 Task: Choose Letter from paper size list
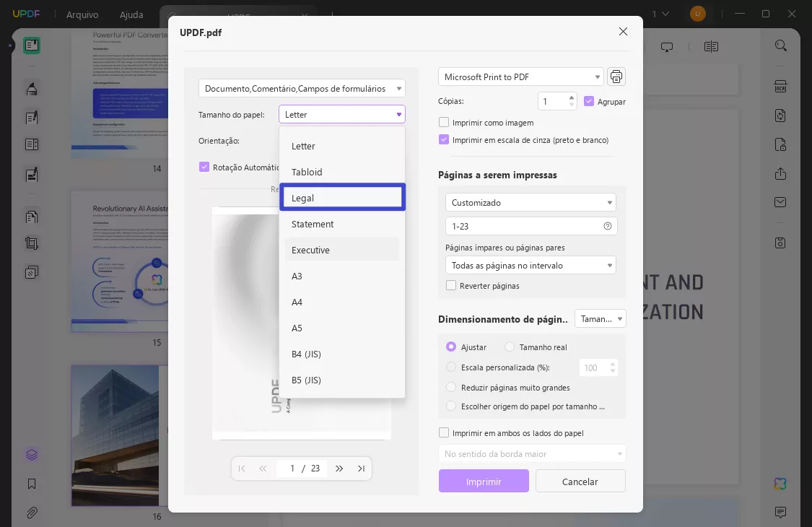click(342, 146)
